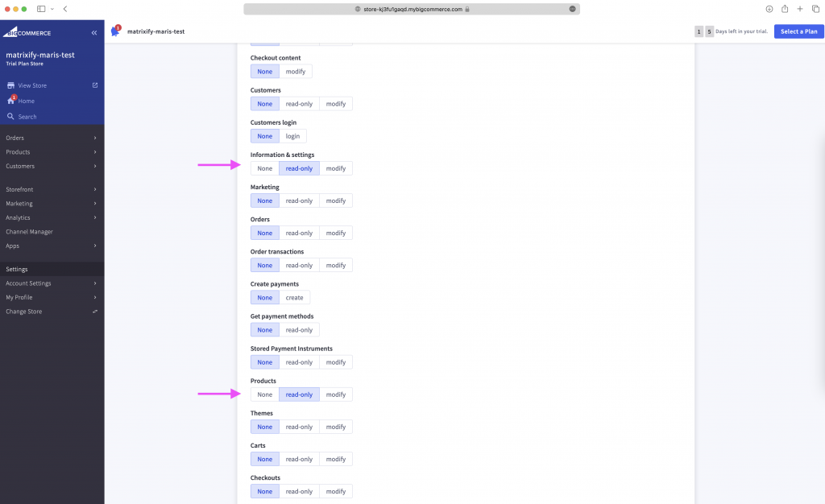Set Checkout content permission to None
Screen dimensions: 825x504
tap(264, 71)
